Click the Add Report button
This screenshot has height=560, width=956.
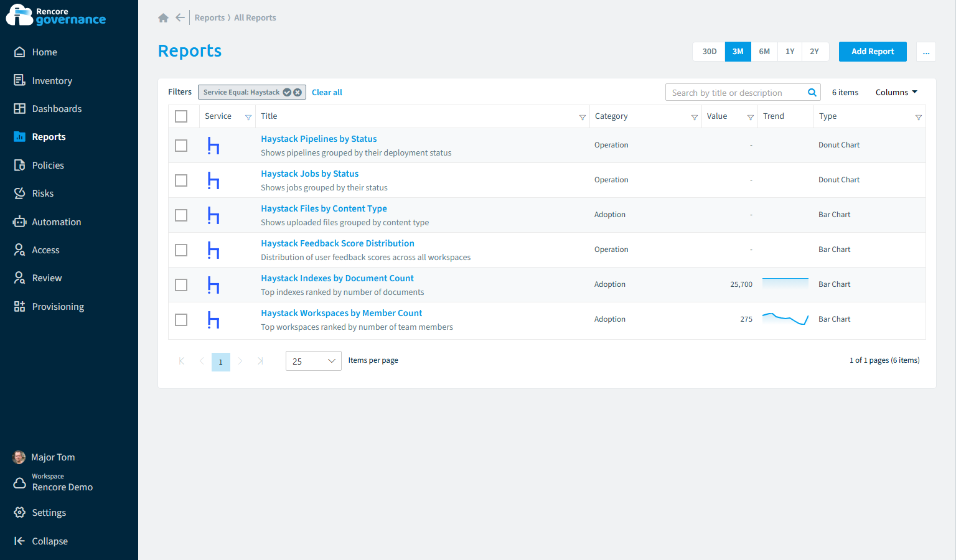[873, 52]
